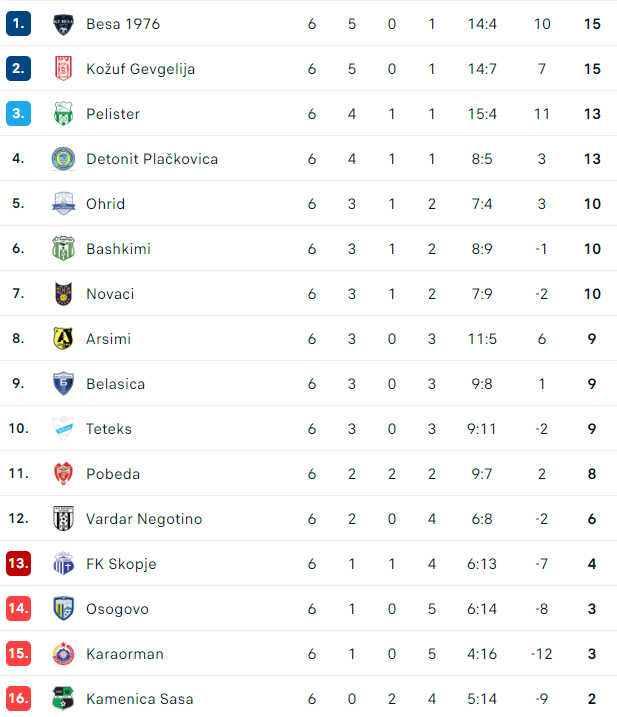
Task: Click the light blue rank 3 badge
Action: pos(18,114)
